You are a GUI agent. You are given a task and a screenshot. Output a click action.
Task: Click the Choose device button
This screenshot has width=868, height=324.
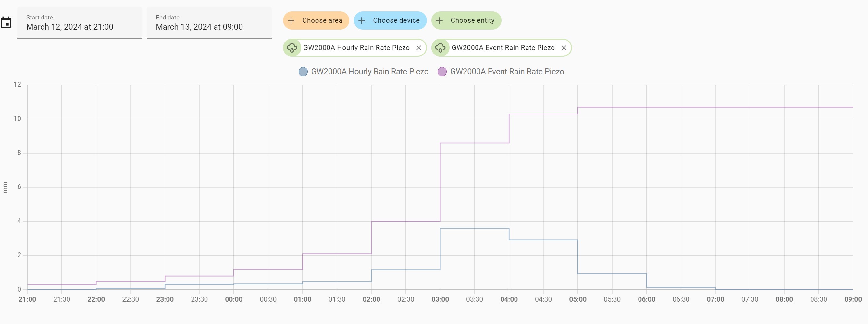point(390,20)
